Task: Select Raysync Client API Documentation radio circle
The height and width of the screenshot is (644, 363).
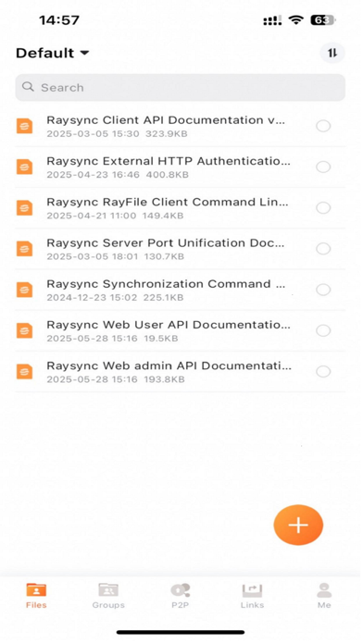Action: coord(323,126)
